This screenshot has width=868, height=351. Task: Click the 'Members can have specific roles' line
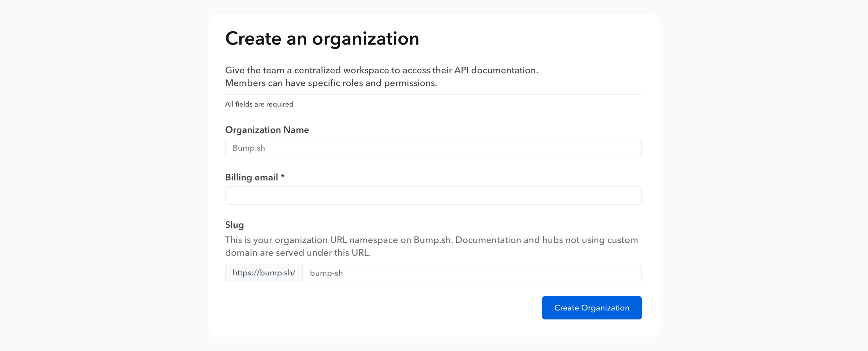click(x=330, y=83)
